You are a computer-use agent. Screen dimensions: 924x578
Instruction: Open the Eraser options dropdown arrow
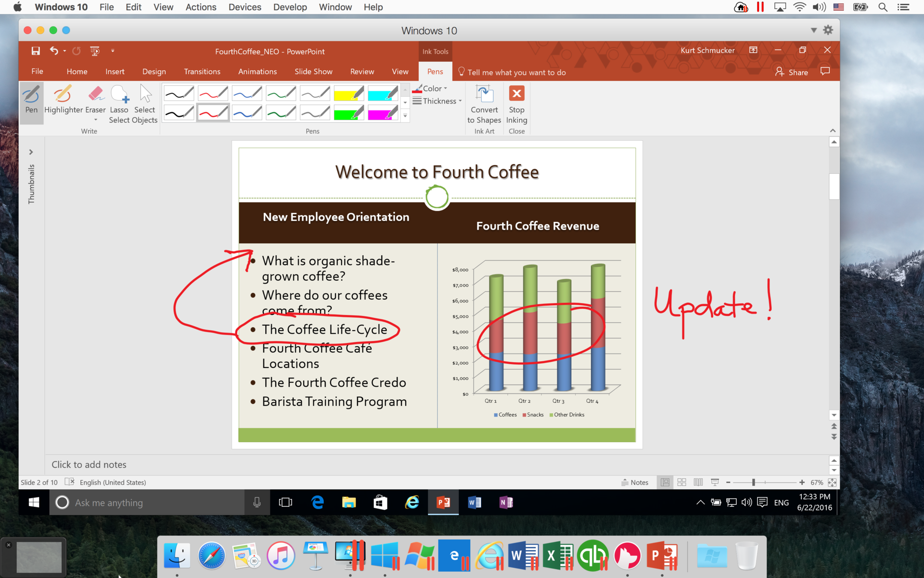pos(95,120)
